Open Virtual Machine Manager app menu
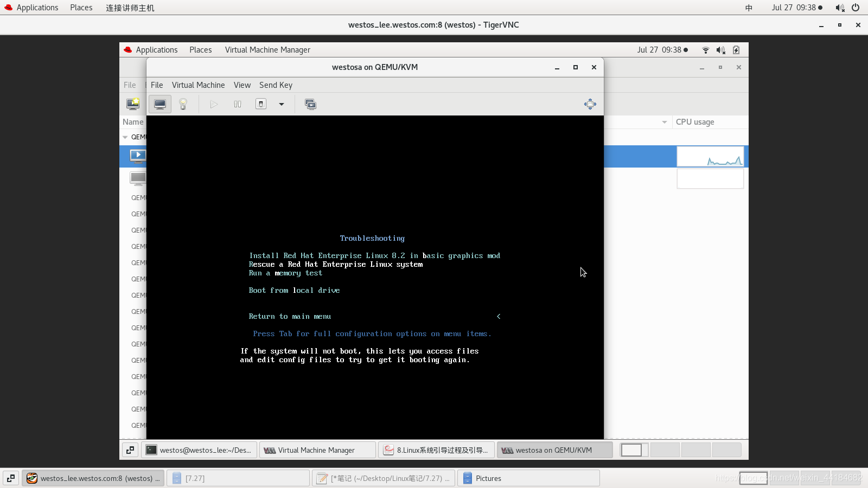Viewport: 868px width, 488px height. (x=267, y=50)
